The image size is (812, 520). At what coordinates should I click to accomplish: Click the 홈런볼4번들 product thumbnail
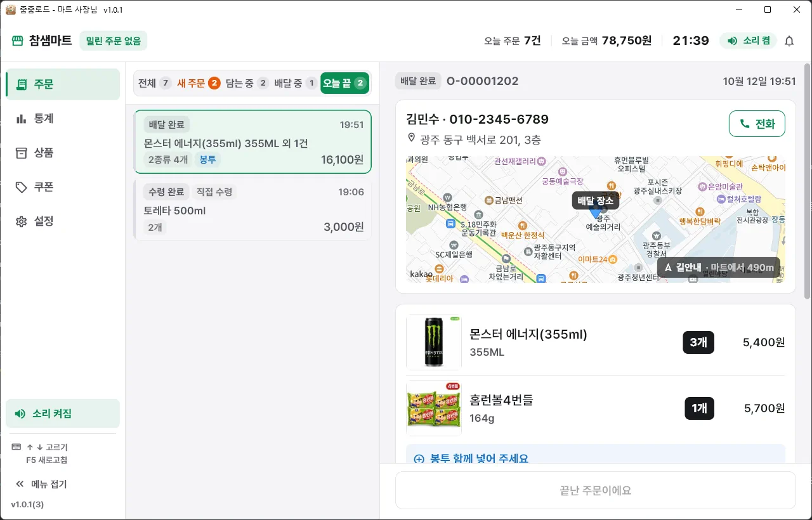[x=434, y=408]
